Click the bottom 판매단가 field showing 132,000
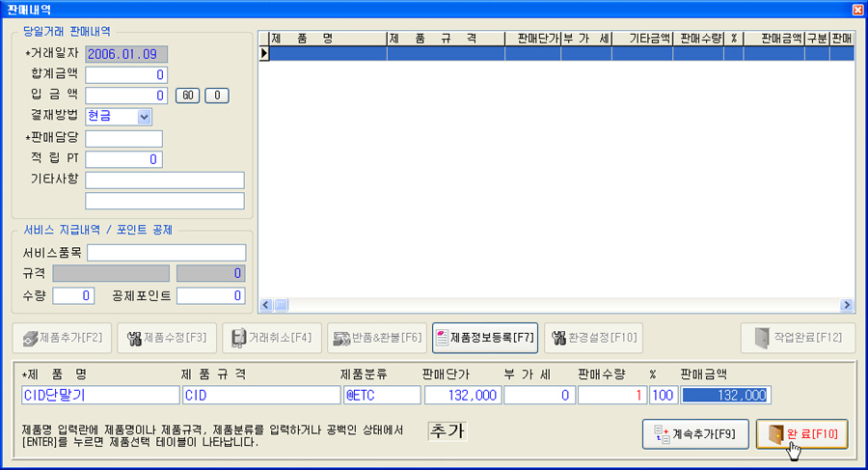 463,395
